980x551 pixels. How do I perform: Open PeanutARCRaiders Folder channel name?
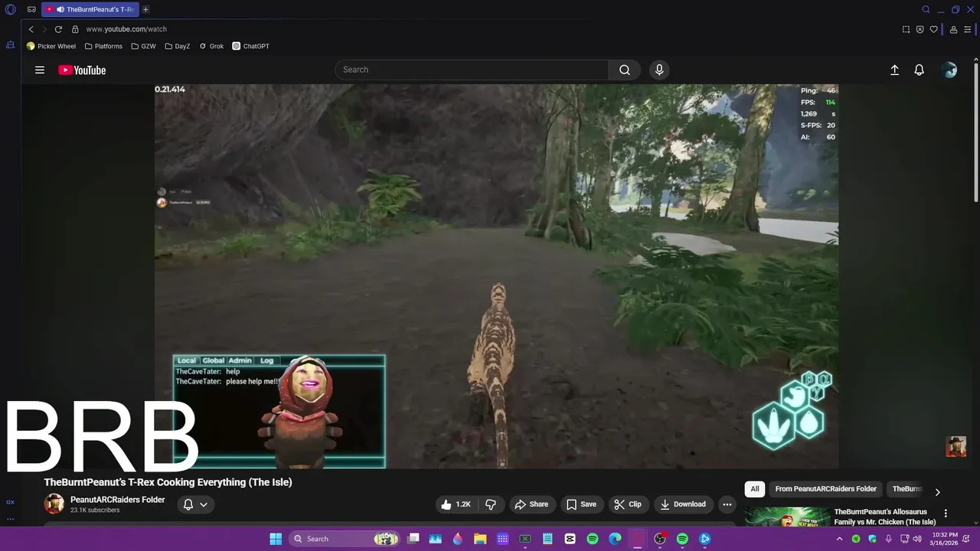pyautogui.click(x=118, y=500)
